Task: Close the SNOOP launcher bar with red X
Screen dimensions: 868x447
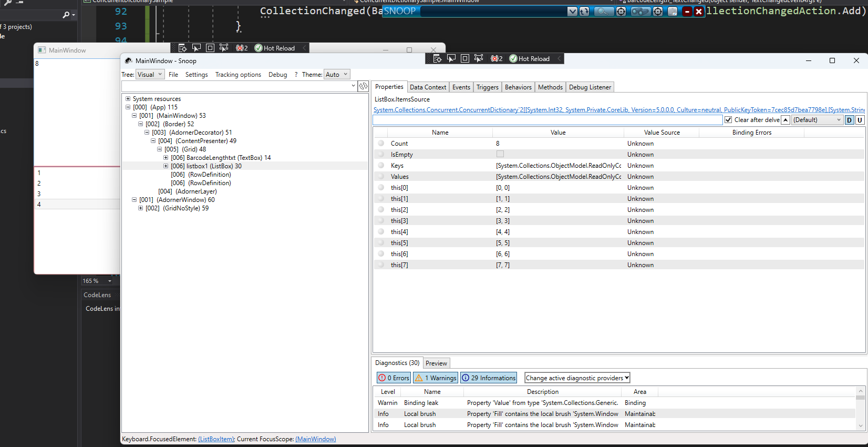Action: pyautogui.click(x=699, y=12)
